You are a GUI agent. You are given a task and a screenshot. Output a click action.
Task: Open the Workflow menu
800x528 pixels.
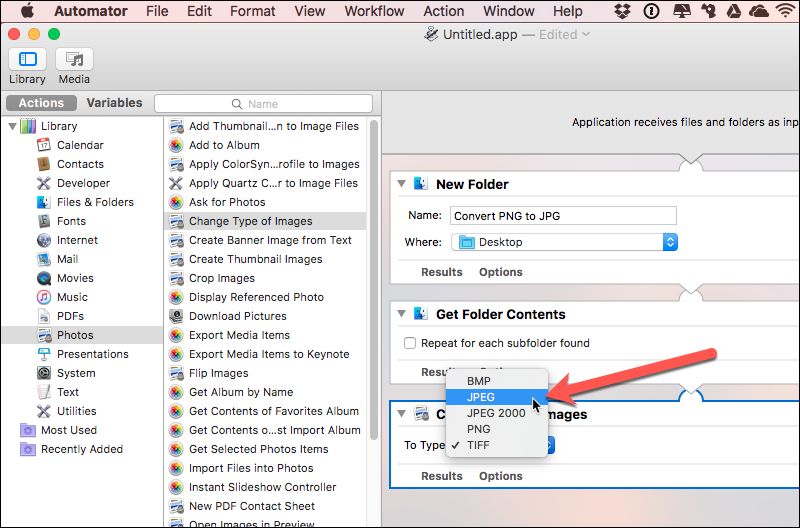[374, 11]
